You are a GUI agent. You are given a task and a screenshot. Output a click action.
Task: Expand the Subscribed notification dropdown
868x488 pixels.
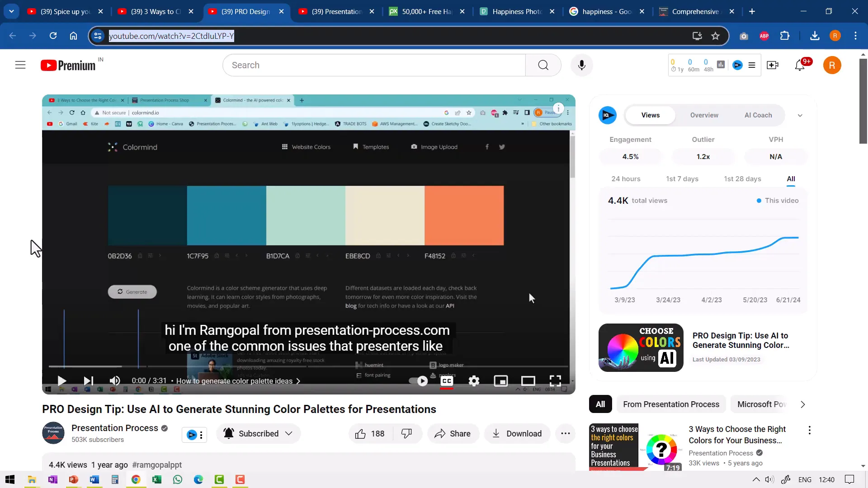(258, 434)
